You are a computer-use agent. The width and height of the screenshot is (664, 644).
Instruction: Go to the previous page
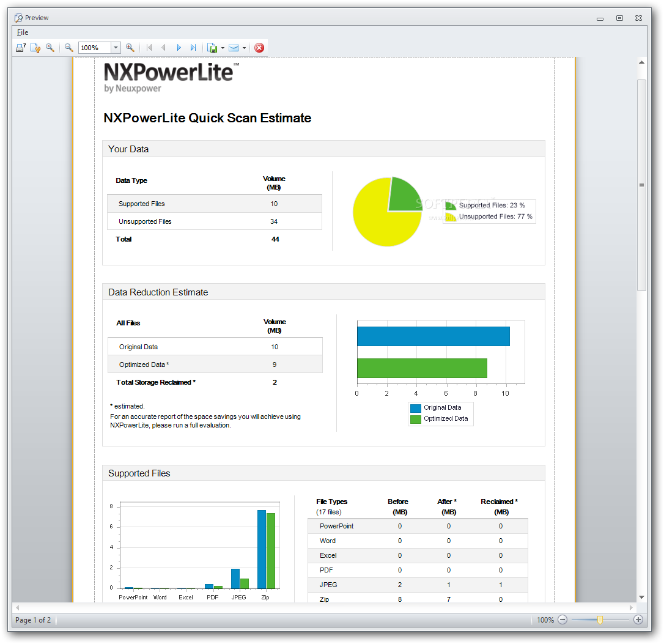point(163,48)
